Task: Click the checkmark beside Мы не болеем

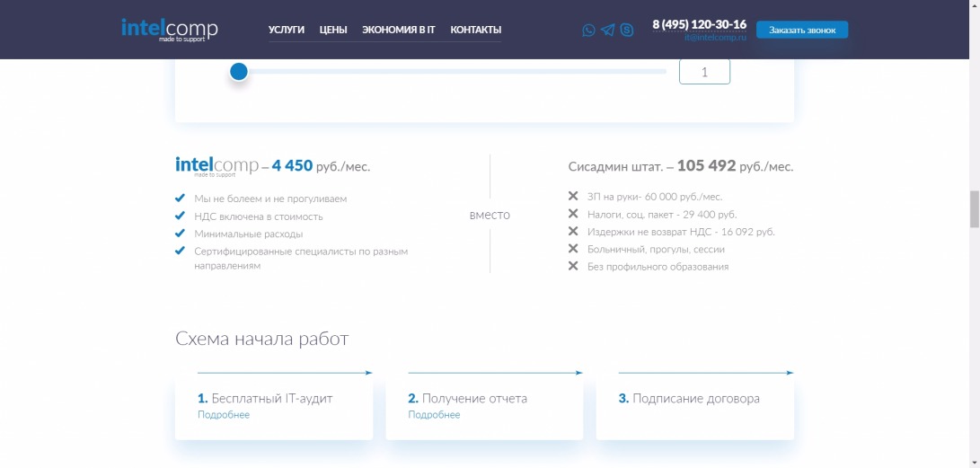Action: (x=180, y=199)
